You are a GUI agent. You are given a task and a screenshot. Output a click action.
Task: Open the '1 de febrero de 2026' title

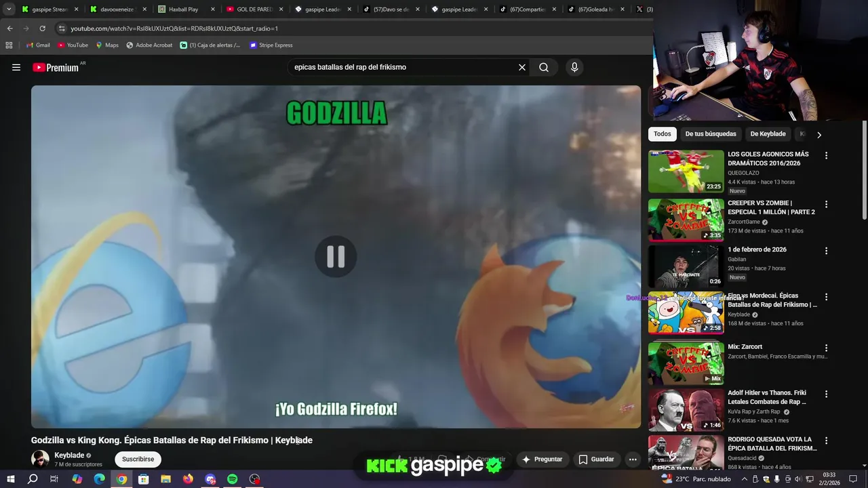(757, 249)
